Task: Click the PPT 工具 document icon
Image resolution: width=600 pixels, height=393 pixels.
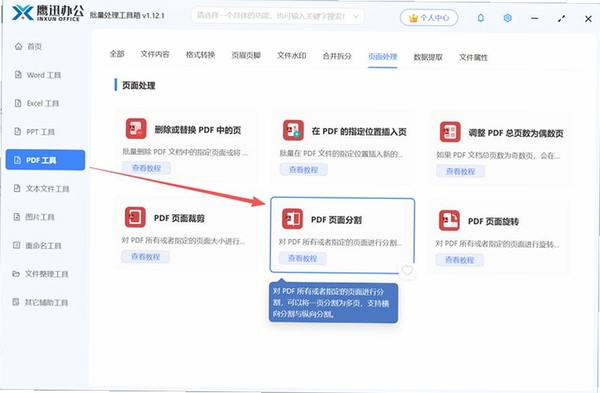Action: coord(18,131)
